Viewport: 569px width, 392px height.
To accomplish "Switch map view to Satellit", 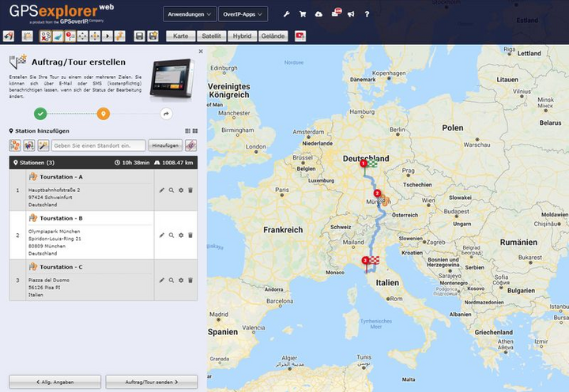I will [211, 36].
